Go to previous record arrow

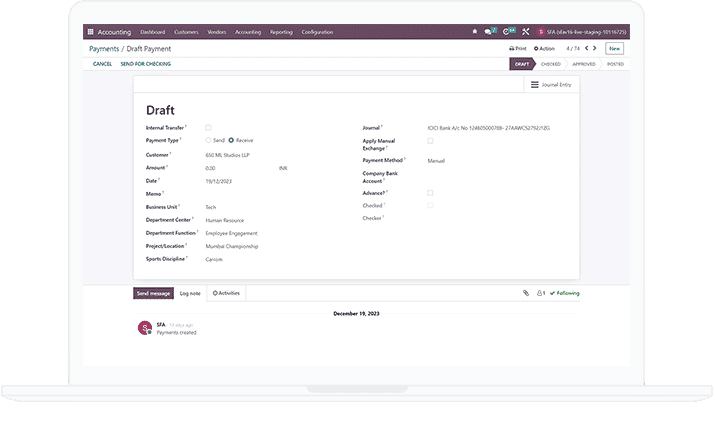pyautogui.click(x=586, y=48)
